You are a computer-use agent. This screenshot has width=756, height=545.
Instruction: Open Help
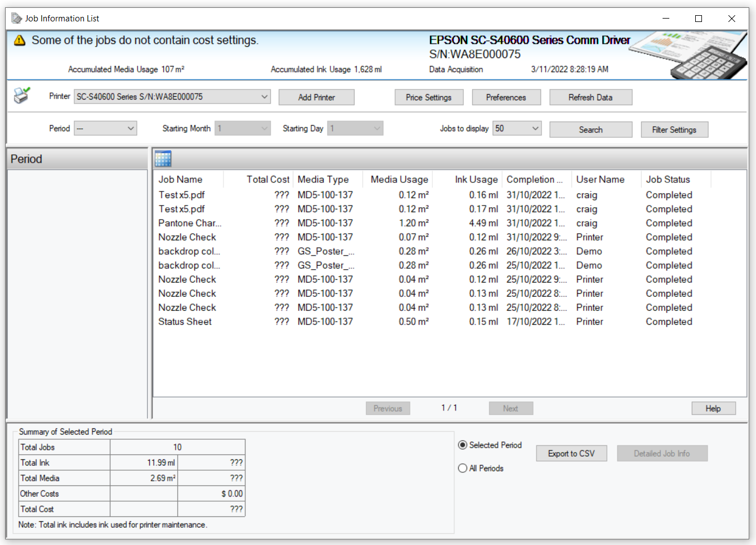point(713,408)
